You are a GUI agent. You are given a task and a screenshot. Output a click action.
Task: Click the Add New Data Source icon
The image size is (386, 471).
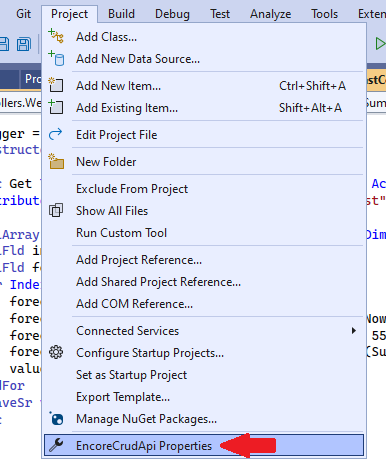[x=56, y=58]
